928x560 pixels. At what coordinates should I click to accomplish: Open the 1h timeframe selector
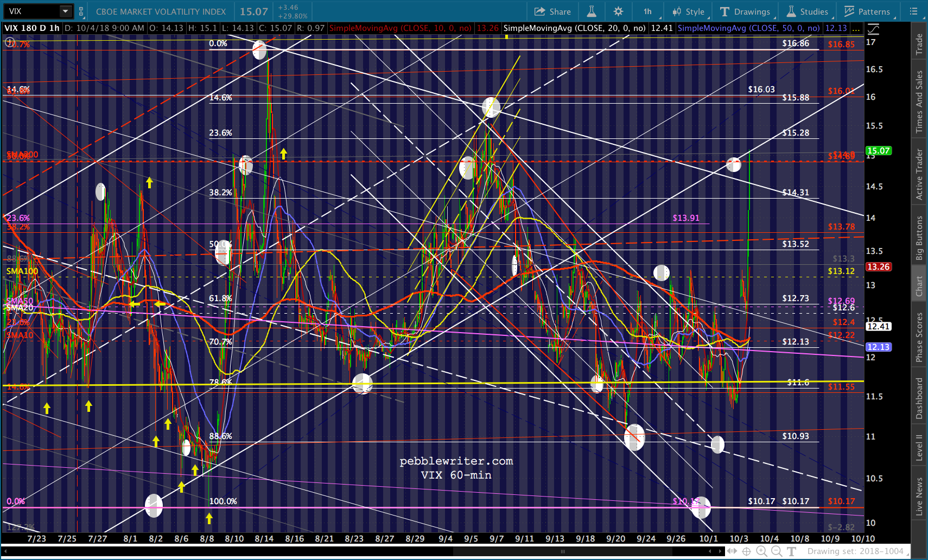(649, 11)
